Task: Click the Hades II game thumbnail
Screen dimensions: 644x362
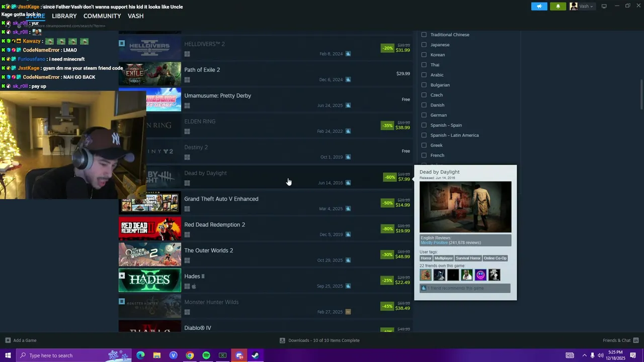Action: pos(150,280)
